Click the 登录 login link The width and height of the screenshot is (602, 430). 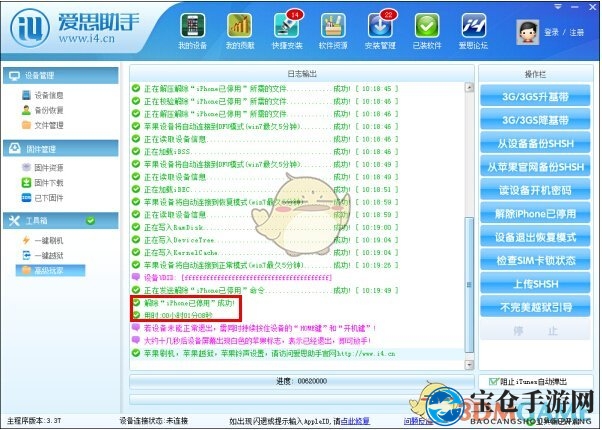point(551,32)
